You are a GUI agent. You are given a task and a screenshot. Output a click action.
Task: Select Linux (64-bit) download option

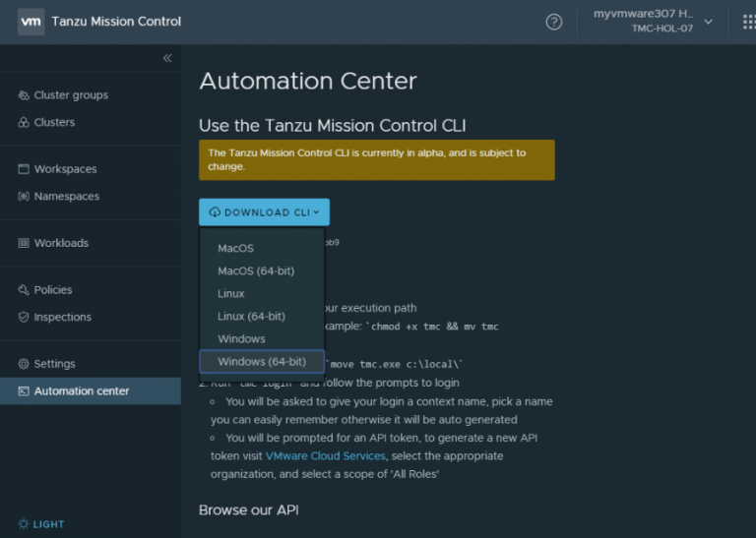pyautogui.click(x=251, y=316)
